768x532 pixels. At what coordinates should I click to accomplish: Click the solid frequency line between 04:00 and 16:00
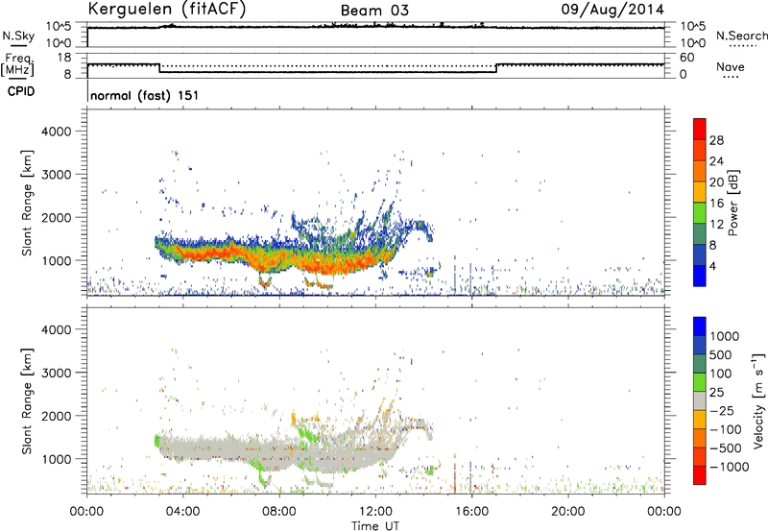[x=328, y=72]
